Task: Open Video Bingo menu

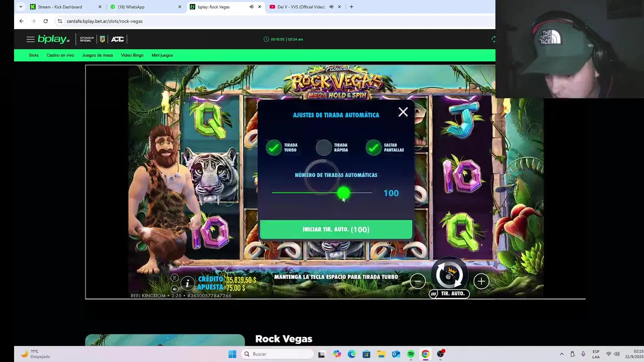Action: pyautogui.click(x=132, y=55)
